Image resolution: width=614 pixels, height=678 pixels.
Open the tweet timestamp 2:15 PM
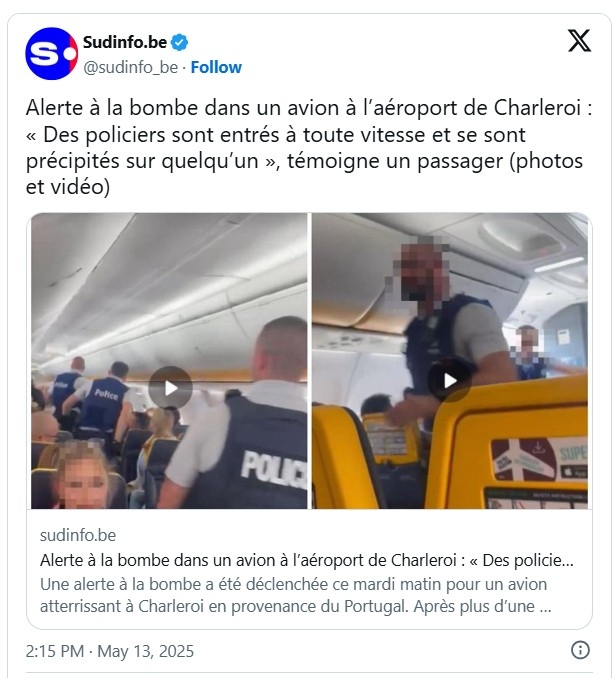point(55,651)
